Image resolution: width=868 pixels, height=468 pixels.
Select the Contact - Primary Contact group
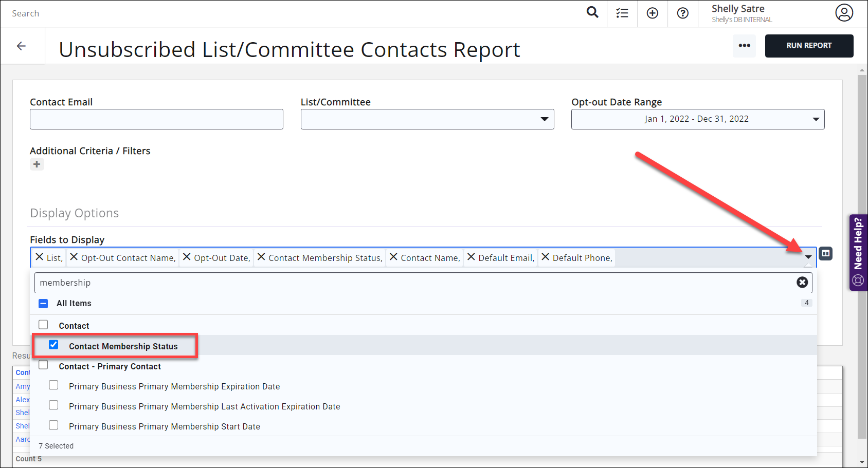click(x=44, y=365)
